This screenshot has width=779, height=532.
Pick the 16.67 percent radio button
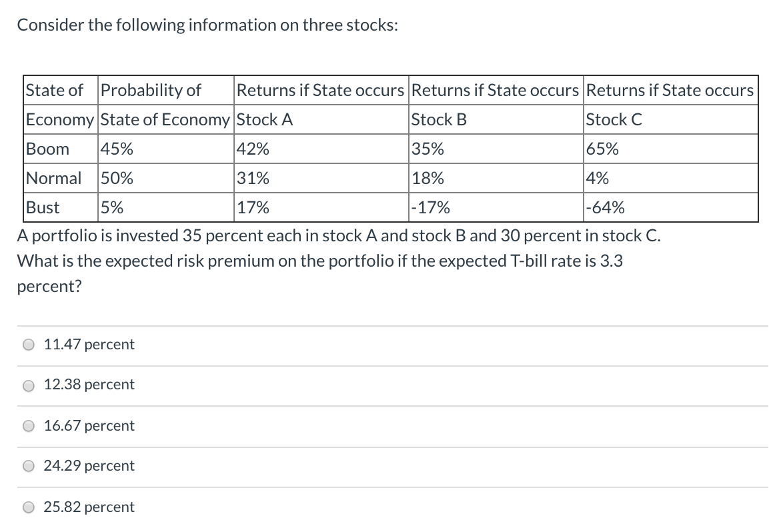click(x=29, y=426)
